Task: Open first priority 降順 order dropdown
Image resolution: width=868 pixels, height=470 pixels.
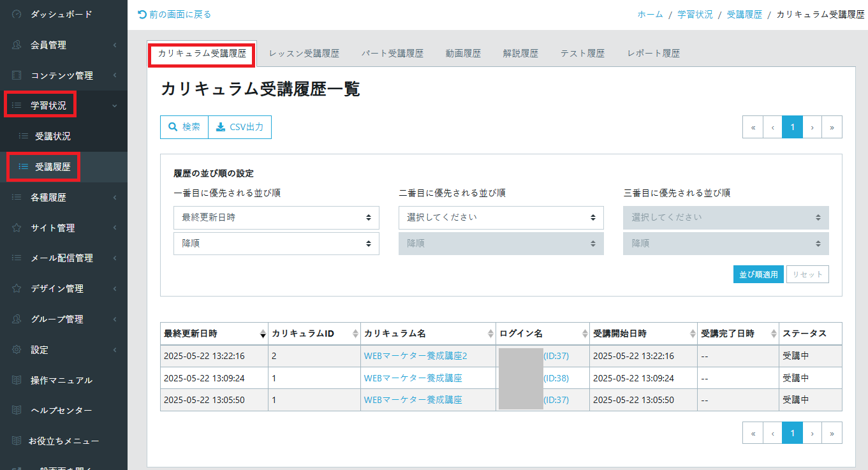Action: [x=276, y=244]
